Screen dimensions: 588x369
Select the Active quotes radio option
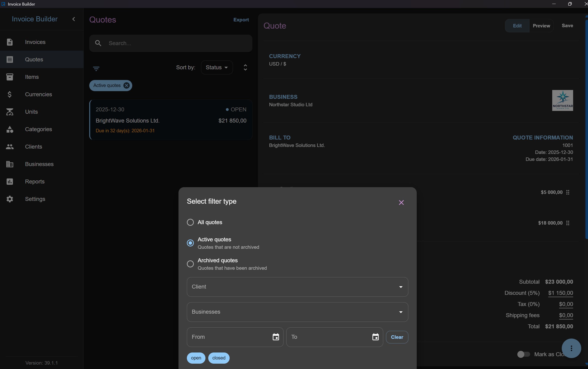pyautogui.click(x=190, y=243)
